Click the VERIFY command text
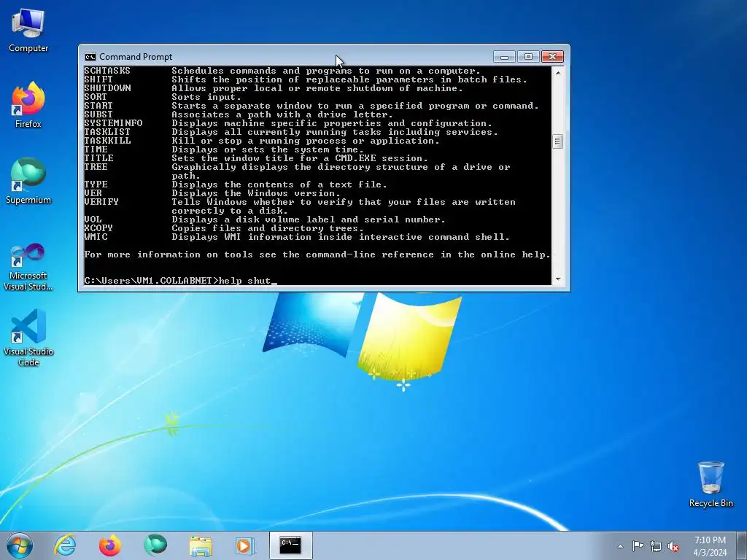The width and height of the screenshot is (747, 560). coord(101,202)
